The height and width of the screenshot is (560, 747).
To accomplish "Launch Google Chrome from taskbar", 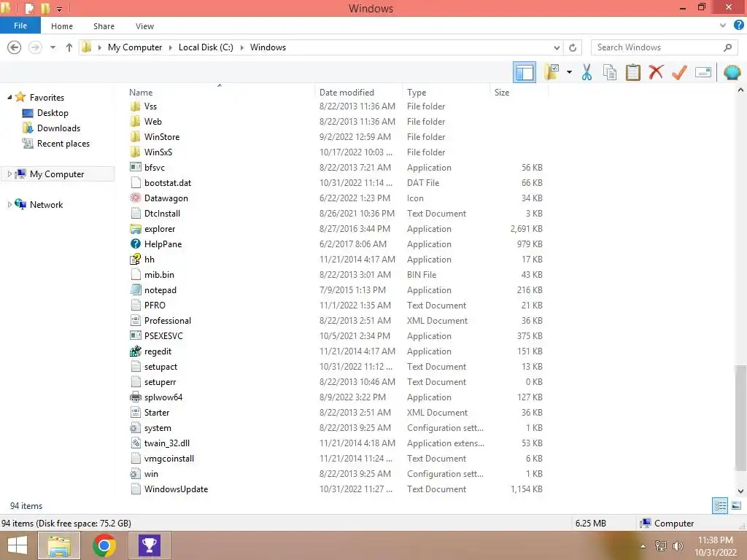I will 104,545.
